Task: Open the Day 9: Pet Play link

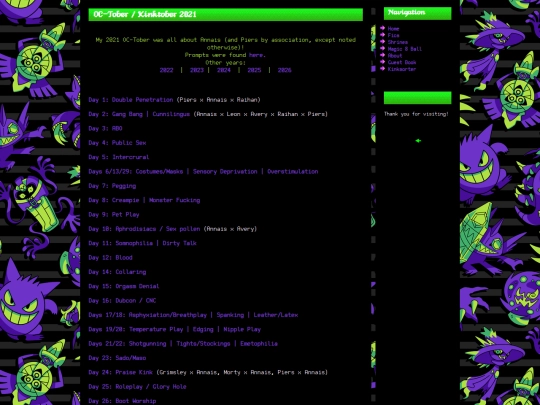Action: (114, 215)
